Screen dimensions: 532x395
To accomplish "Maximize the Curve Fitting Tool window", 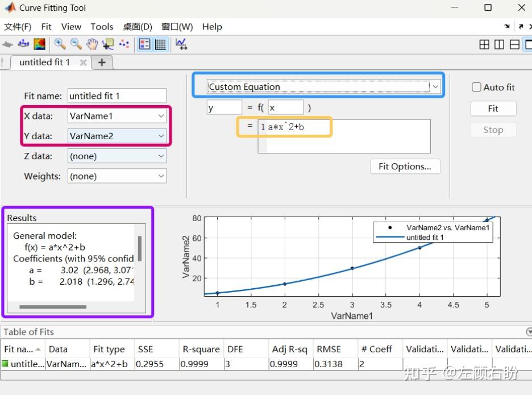I will point(488,7).
